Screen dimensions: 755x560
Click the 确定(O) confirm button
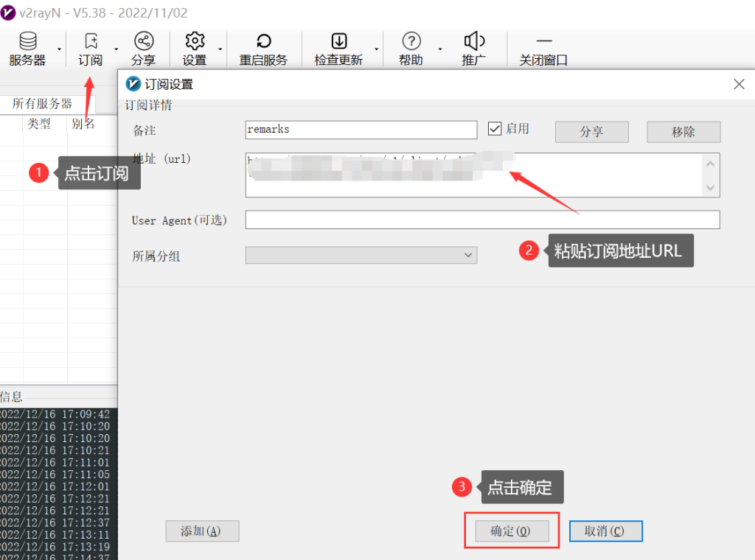511,531
